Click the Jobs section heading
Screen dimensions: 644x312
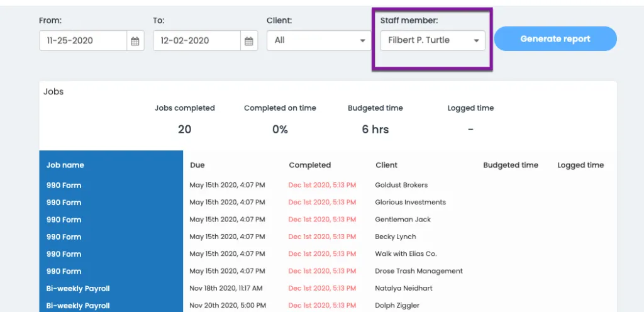point(53,92)
